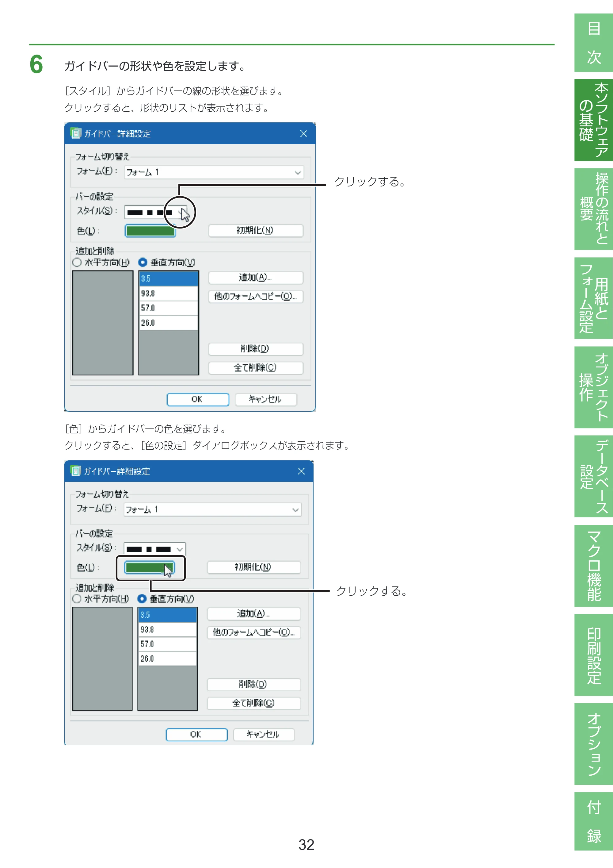Screen dimensions: 613x868
Task: Open the オブジェクト操作 side tab
Action: (x=593, y=387)
